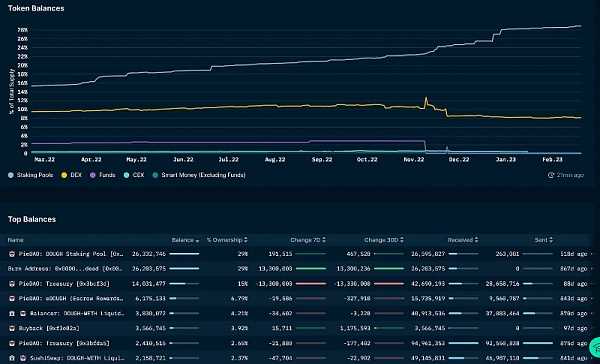Open the green floating chat widget
Image resolution: width=600 pixels, height=364 pixels.
(x=595, y=348)
